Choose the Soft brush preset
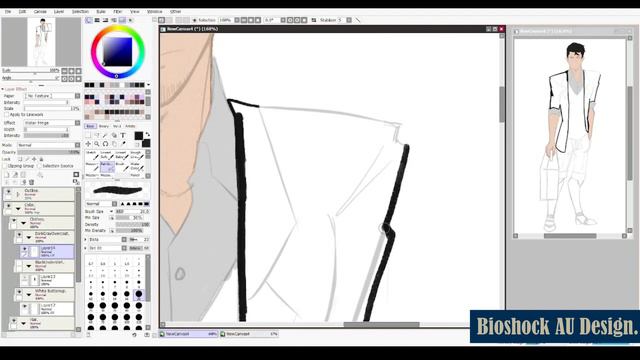 coord(106,155)
